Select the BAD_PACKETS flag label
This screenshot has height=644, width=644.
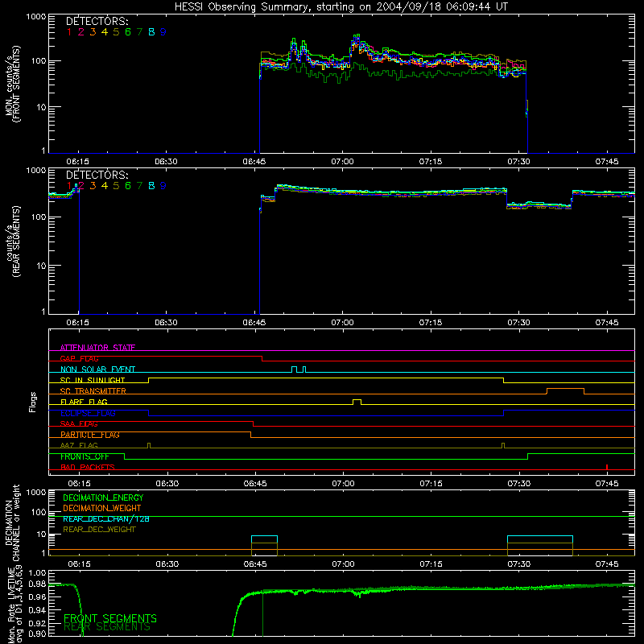(x=88, y=467)
